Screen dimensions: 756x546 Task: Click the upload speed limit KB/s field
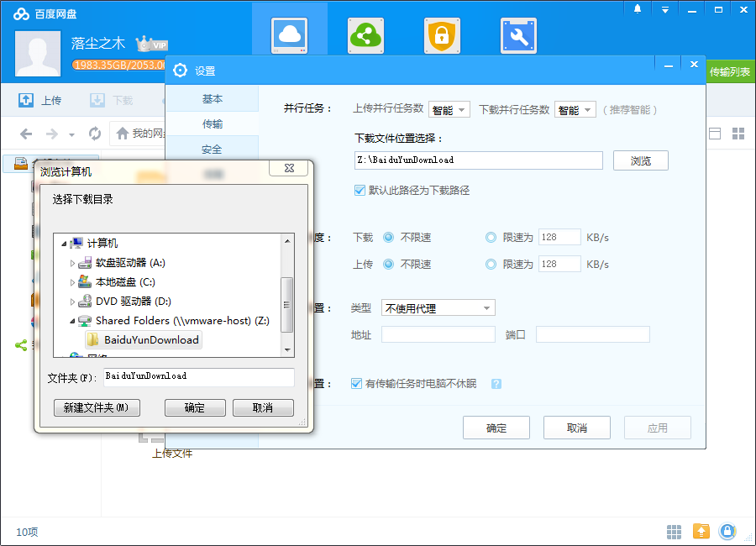(559, 264)
